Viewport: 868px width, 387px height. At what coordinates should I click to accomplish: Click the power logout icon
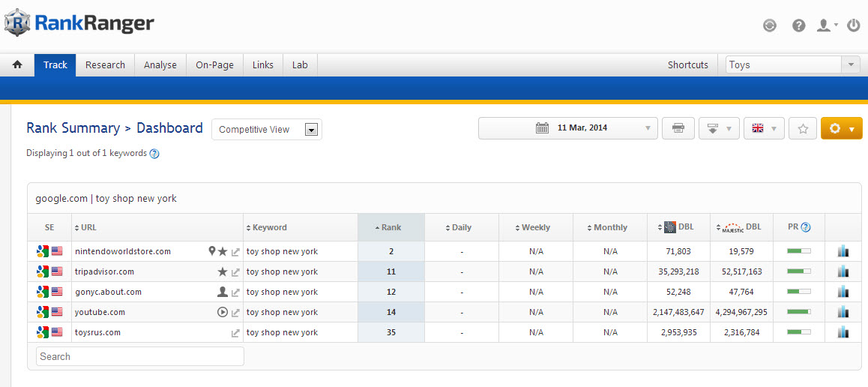point(853,25)
